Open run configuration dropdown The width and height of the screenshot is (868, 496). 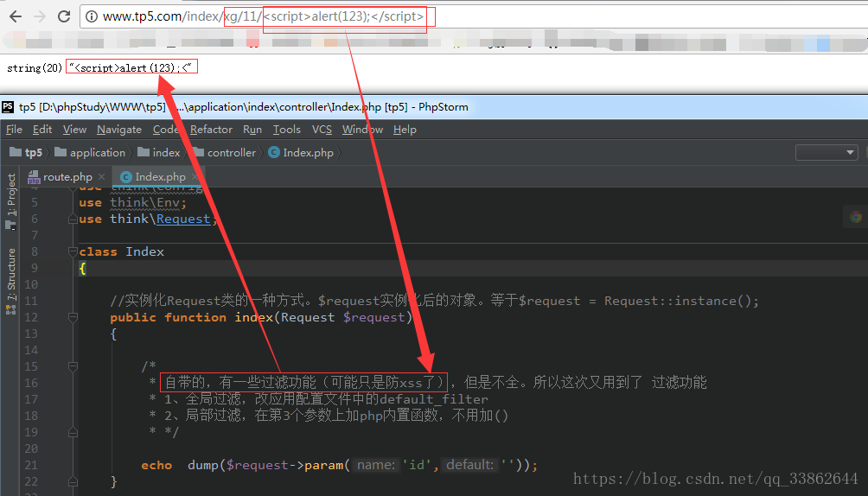click(827, 152)
